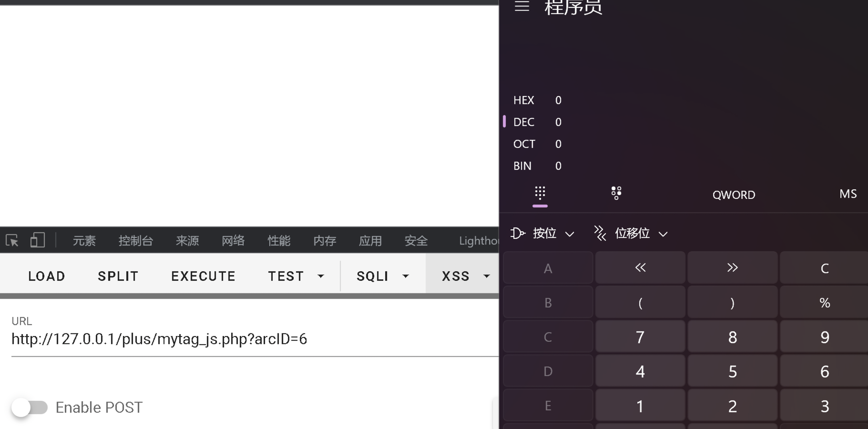This screenshot has width=868, height=429.
Task: Select the DEC number base
Action: coord(537,122)
